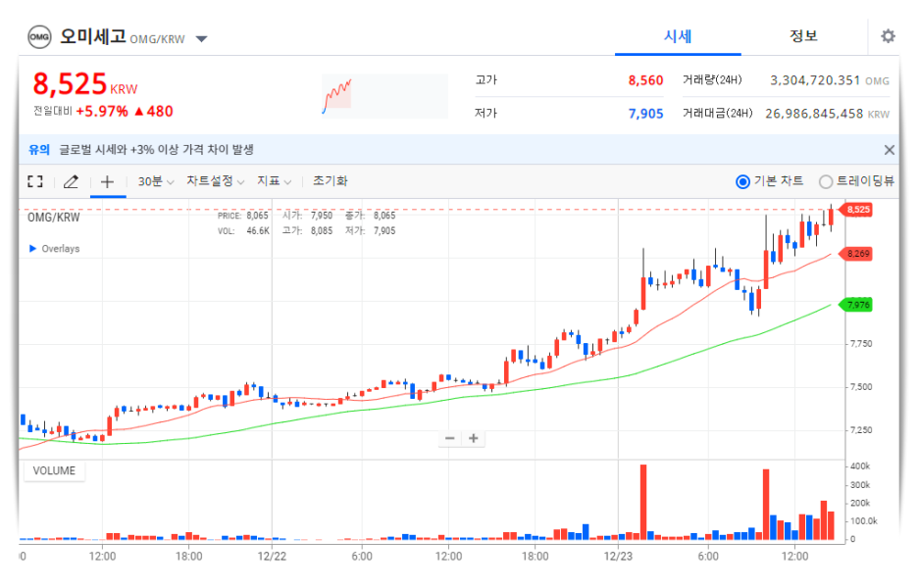The image size is (918, 588).
Task: Switch to the 정보 tab
Action: pos(803,36)
